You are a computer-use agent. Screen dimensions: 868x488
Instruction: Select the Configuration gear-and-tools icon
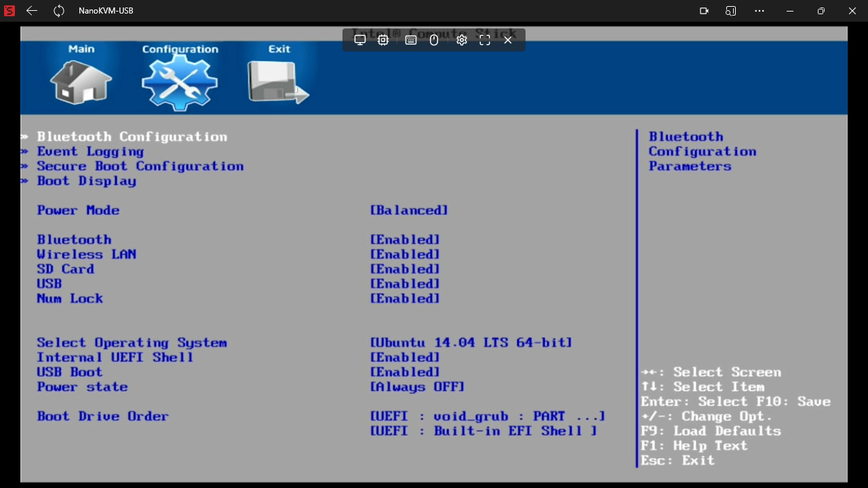tap(180, 83)
